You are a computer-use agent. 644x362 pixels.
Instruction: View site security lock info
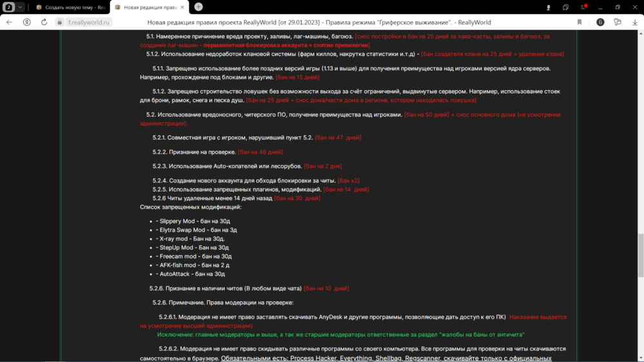pyautogui.click(x=59, y=22)
